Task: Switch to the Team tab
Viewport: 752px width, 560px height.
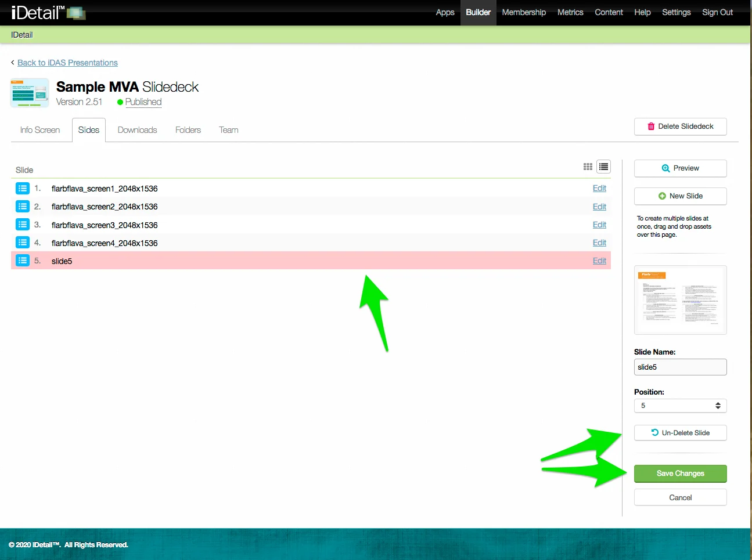Action: [229, 130]
